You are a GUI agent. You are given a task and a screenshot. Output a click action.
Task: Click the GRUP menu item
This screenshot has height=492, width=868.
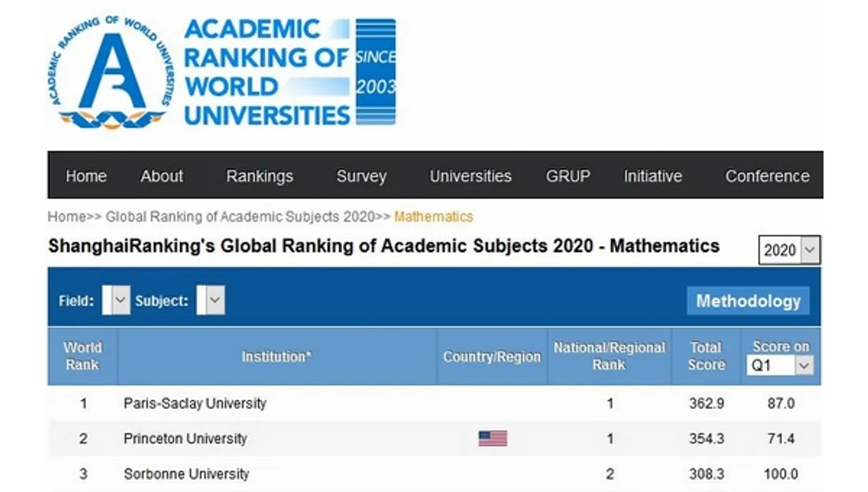[x=568, y=176]
